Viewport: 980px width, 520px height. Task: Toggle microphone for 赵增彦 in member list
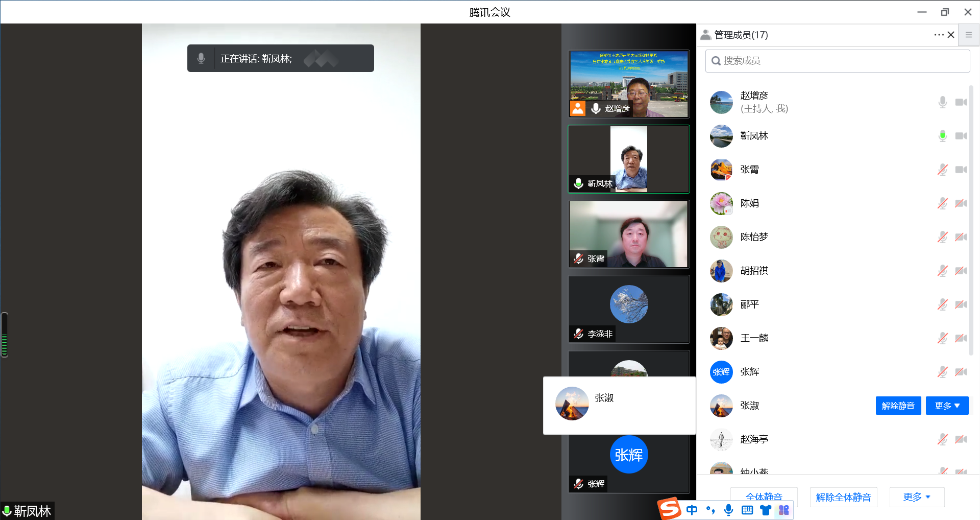(943, 102)
